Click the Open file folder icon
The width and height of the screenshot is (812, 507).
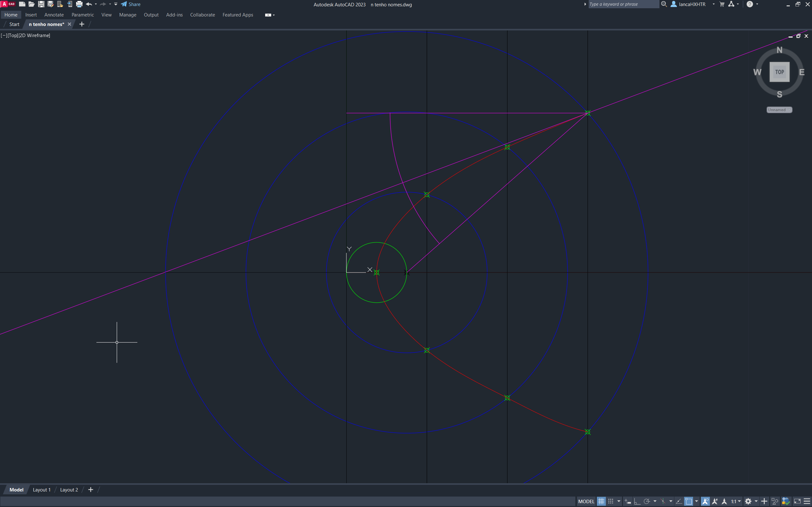[31, 4]
